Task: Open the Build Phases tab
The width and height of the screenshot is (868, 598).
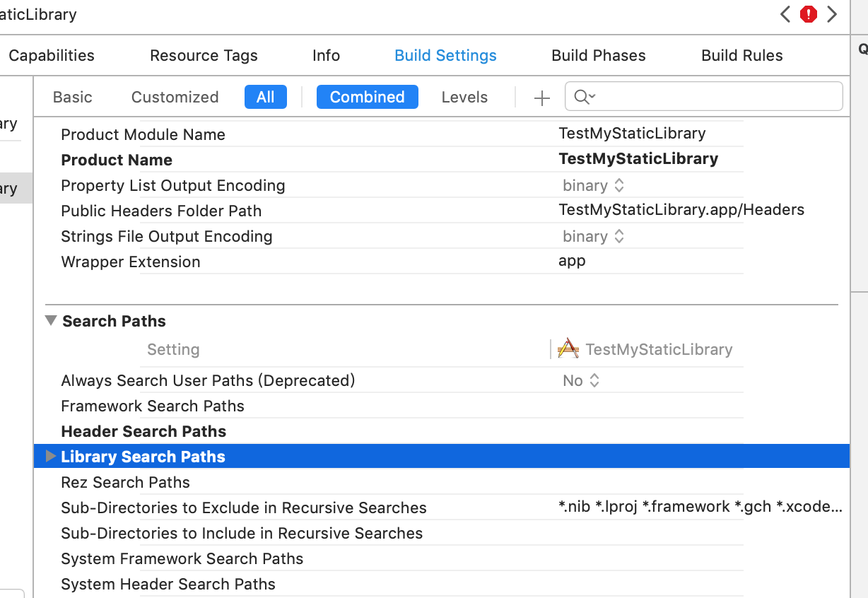Action: tap(598, 55)
